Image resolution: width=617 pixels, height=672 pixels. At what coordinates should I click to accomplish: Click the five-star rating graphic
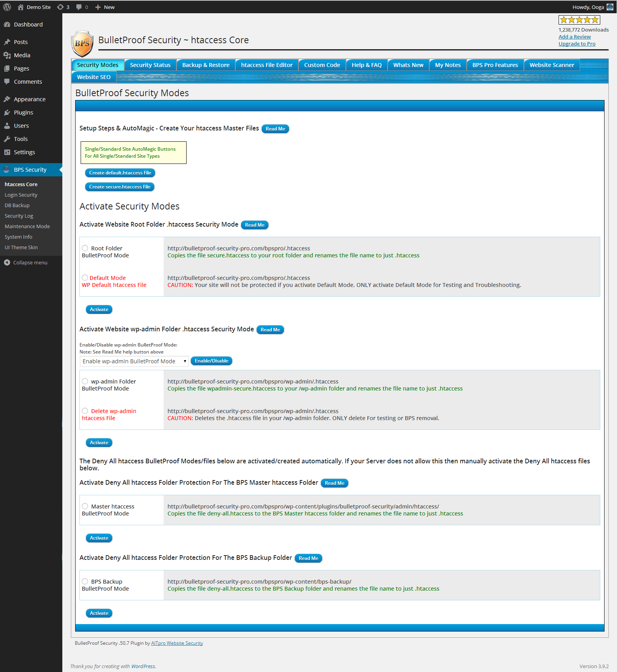(579, 20)
